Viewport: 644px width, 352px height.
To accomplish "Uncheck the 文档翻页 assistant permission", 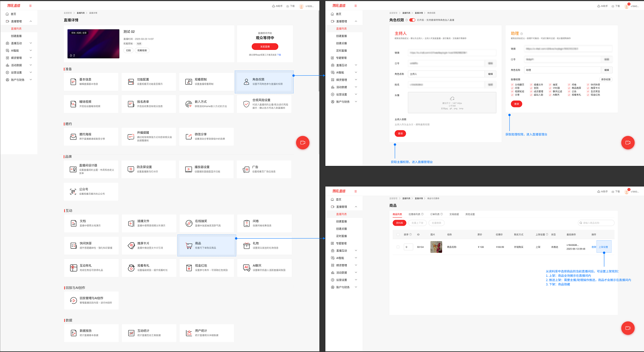I will 512,85.
